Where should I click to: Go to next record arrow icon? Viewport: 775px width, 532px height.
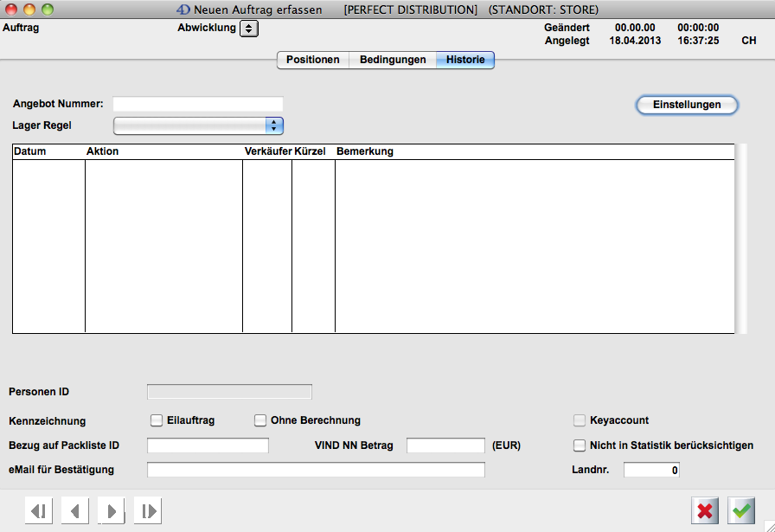(112, 511)
